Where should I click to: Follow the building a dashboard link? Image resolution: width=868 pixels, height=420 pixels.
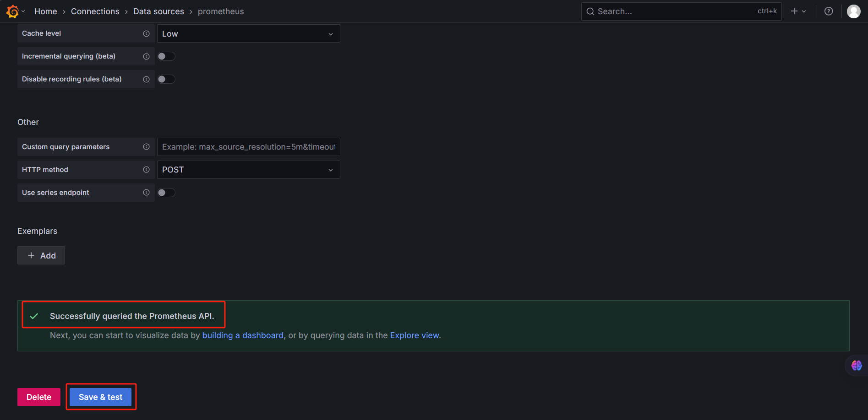[x=243, y=335]
